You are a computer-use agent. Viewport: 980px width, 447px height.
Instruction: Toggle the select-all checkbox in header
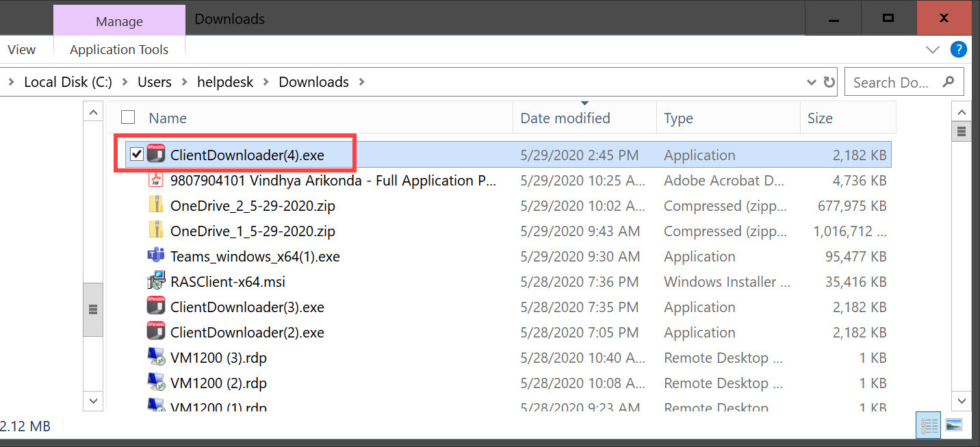click(128, 117)
